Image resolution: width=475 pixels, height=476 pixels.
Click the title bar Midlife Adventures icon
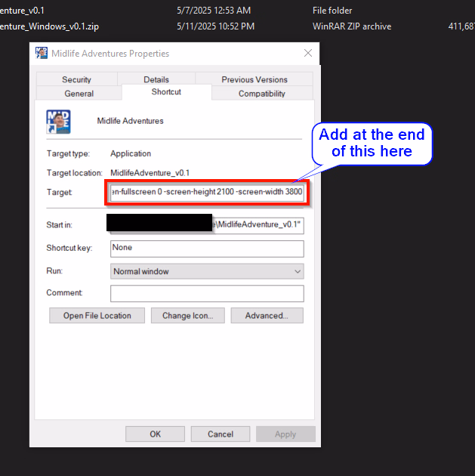[42, 53]
